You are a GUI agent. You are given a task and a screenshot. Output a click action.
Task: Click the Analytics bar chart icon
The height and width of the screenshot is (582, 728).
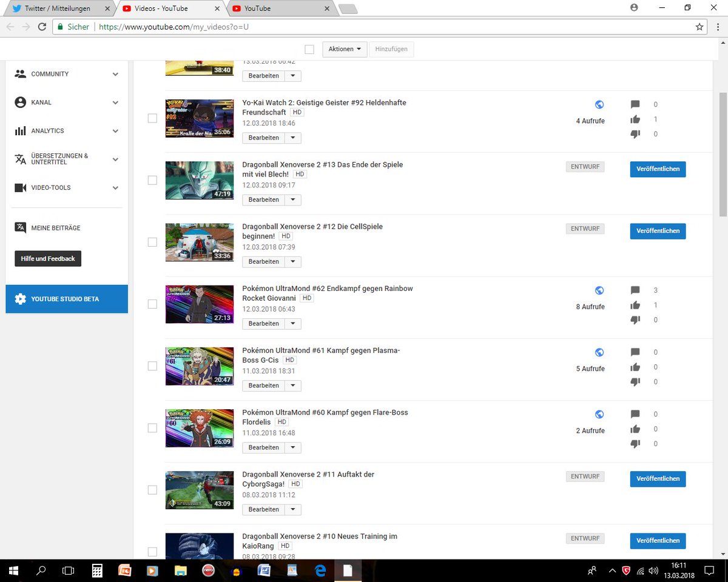pos(21,131)
